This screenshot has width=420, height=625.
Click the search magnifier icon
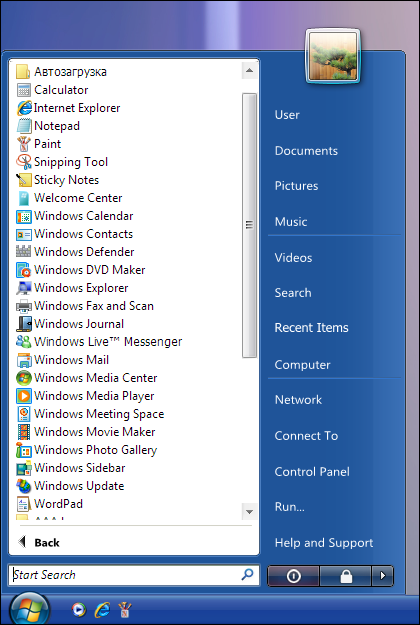coord(247,574)
